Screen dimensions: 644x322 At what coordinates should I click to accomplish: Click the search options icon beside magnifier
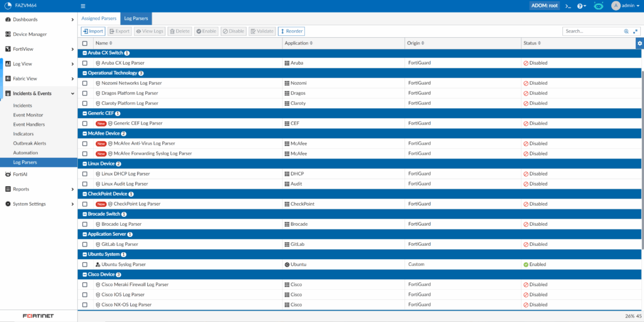[635, 31]
